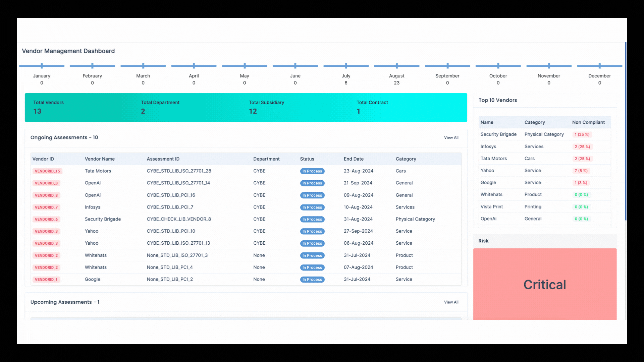Viewport: 644px width, 362px height.
Task: Open the VENDORID_15 badge for Tata Motors
Action: [47, 171]
